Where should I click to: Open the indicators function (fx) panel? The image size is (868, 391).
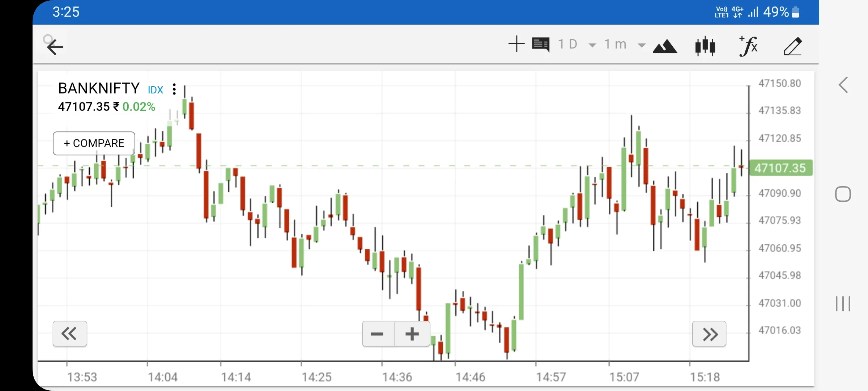pos(748,45)
